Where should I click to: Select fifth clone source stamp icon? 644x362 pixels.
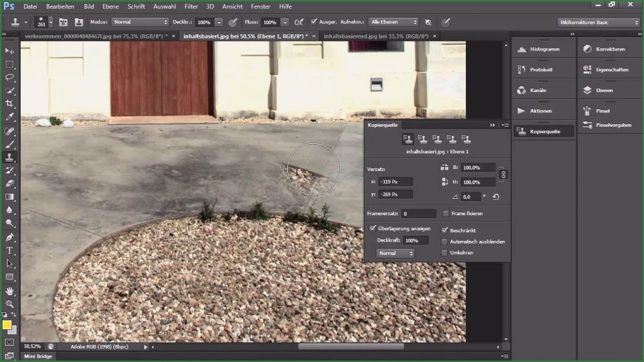pos(466,139)
